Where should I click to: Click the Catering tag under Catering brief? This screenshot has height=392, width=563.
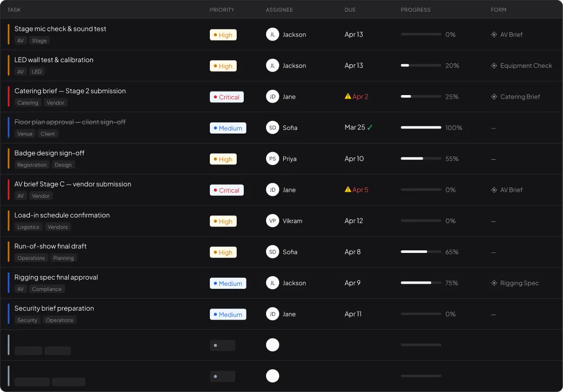[28, 103]
